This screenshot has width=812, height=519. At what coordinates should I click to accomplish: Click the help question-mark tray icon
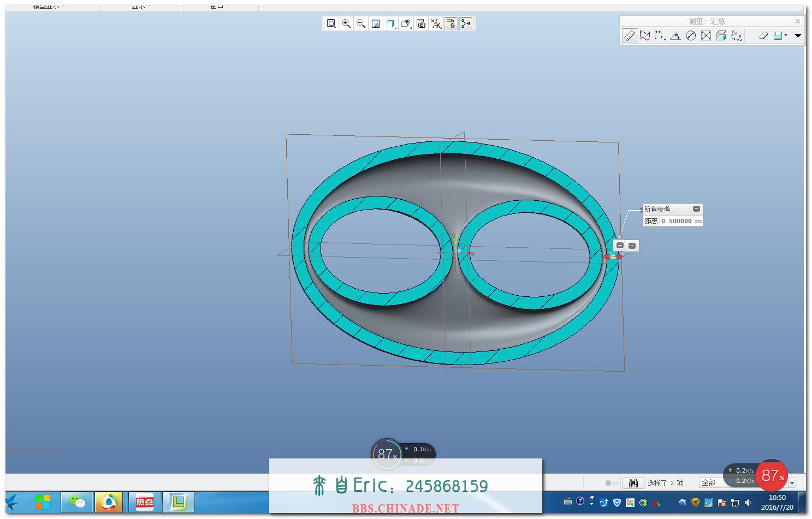coord(580,501)
